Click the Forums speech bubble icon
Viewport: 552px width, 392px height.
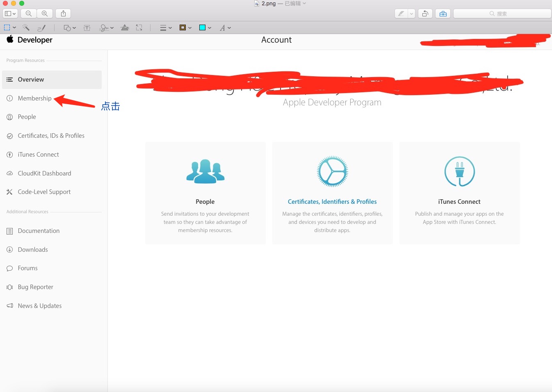point(10,268)
